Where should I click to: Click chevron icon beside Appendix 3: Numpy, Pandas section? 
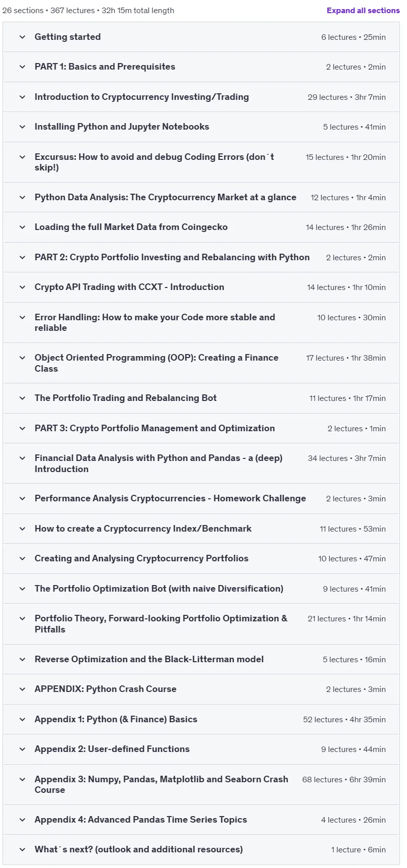pos(22,779)
